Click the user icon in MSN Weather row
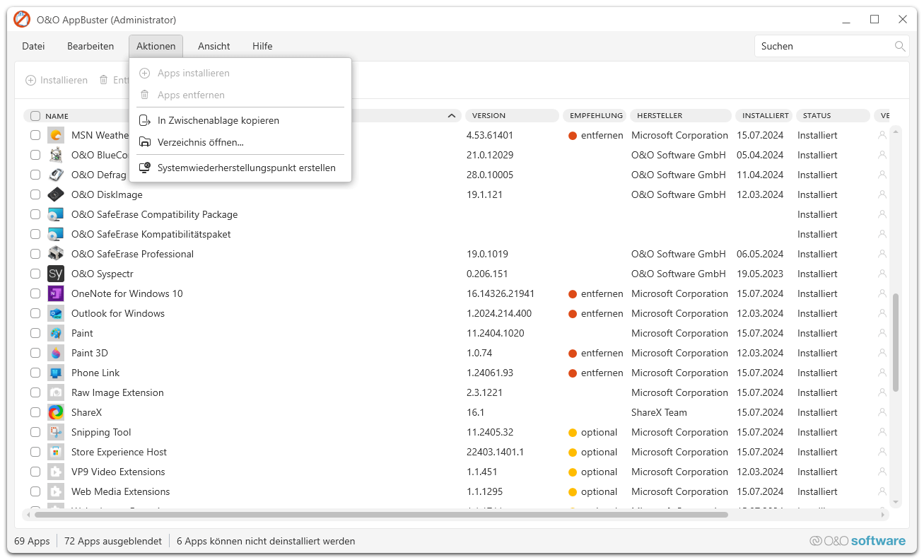 [x=882, y=135]
